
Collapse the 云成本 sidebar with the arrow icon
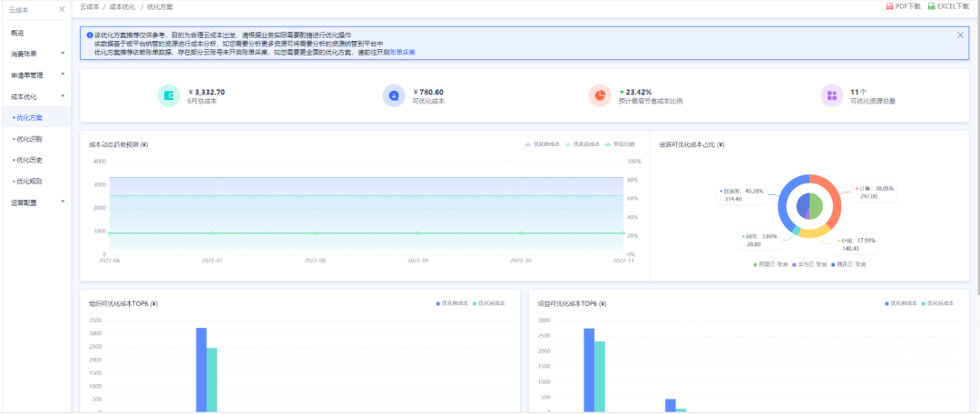62,9
